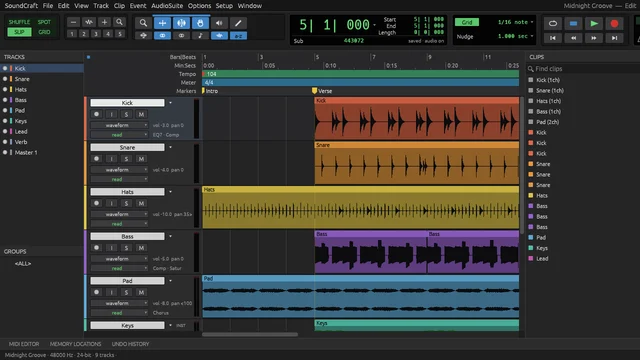This screenshot has width=640, height=360.
Task: Open the nudge value 1.000 sec dropdown
Action: pos(516,36)
